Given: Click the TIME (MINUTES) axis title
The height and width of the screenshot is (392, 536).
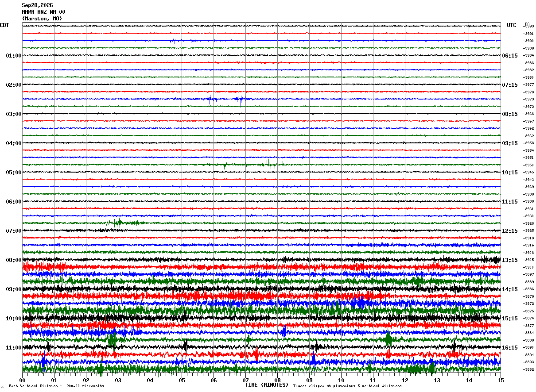Looking at the screenshot, I should click(267, 385).
